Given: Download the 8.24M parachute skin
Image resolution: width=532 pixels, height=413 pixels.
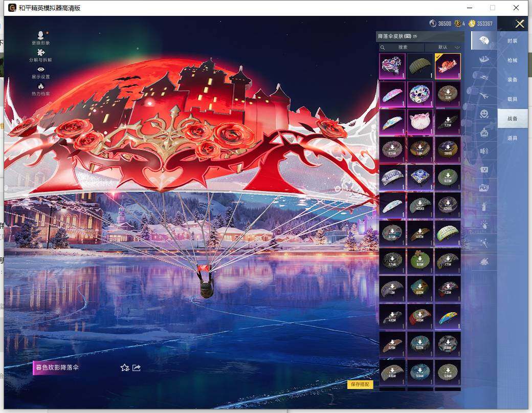Looking at the screenshot, I should click(392, 149).
